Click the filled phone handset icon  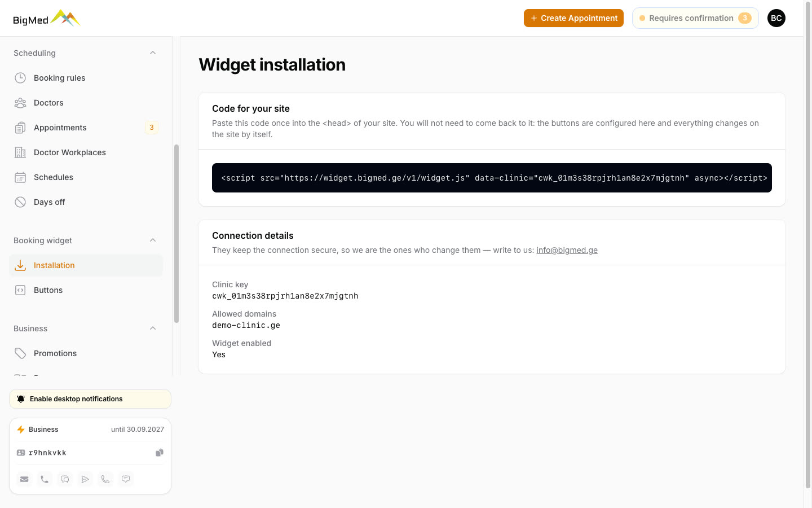pos(45,479)
